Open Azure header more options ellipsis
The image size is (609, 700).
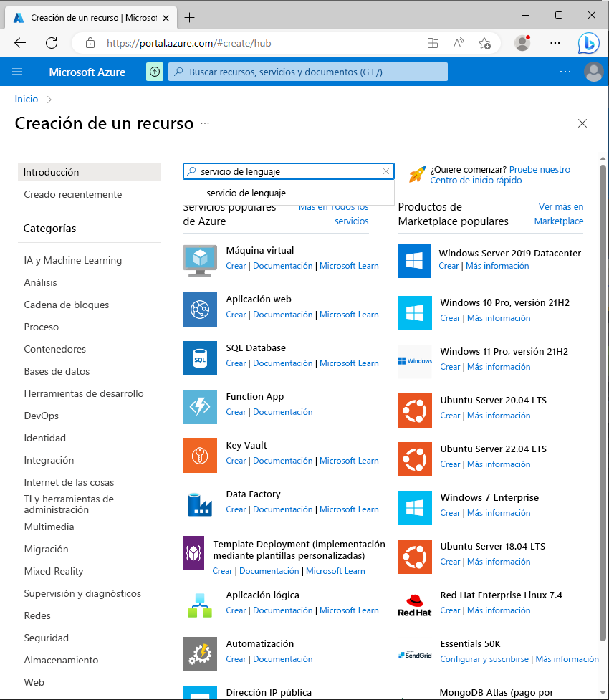tap(565, 72)
